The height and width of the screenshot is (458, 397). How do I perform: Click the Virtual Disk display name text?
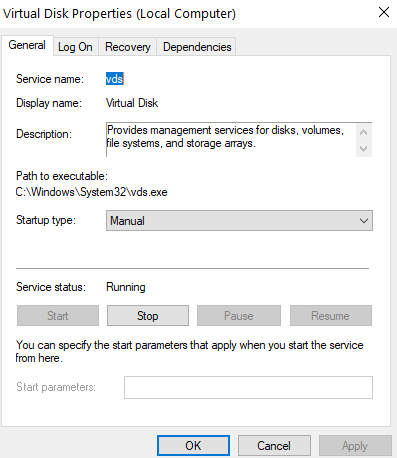132,103
